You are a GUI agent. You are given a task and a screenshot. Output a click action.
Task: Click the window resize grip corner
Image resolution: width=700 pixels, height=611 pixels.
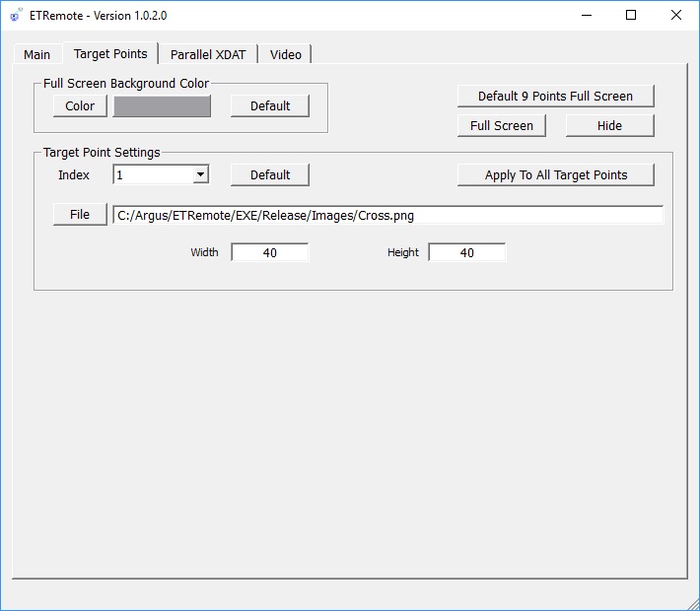tap(692, 603)
